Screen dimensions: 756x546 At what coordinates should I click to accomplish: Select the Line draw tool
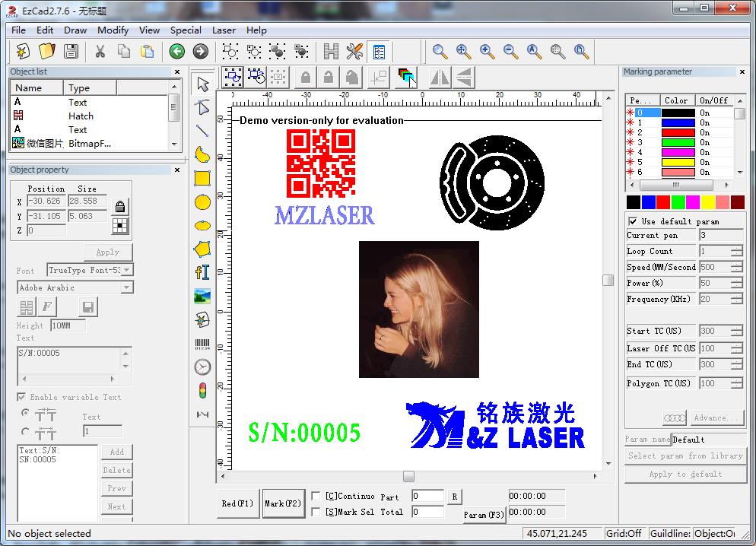tap(202, 131)
